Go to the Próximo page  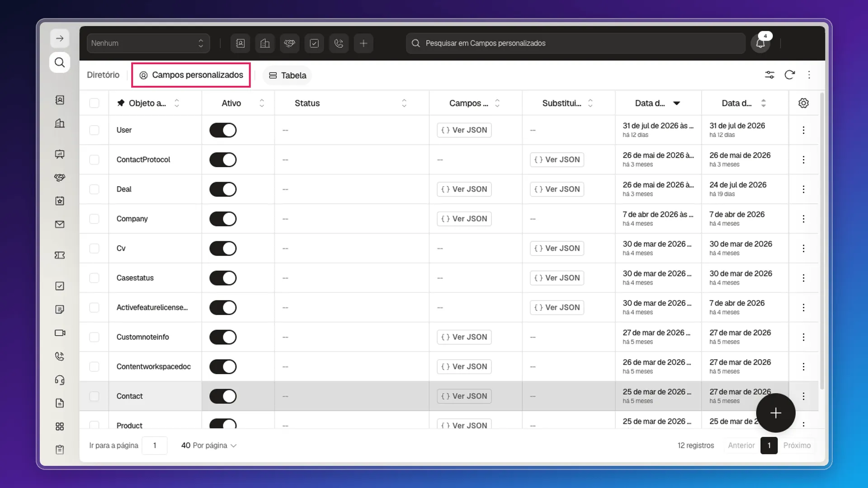[x=797, y=446]
